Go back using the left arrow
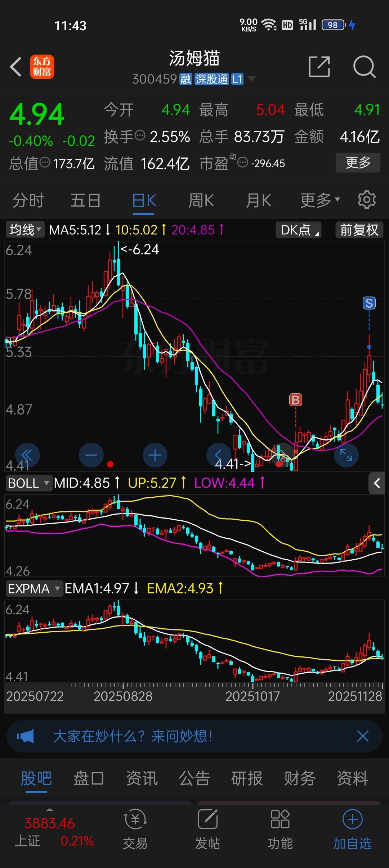This screenshot has width=389, height=868. [x=16, y=67]
